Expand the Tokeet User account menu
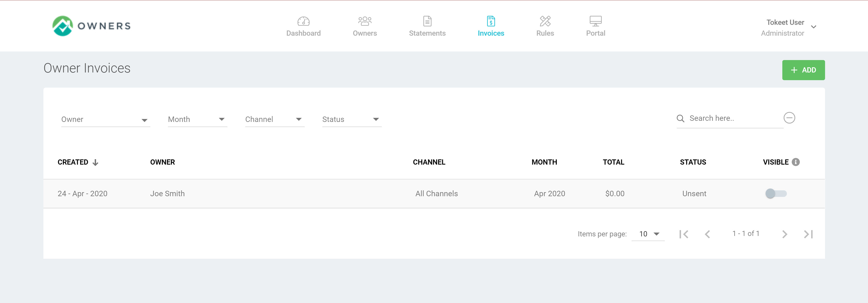The image size is (868, 303). (x=814, y=27)
